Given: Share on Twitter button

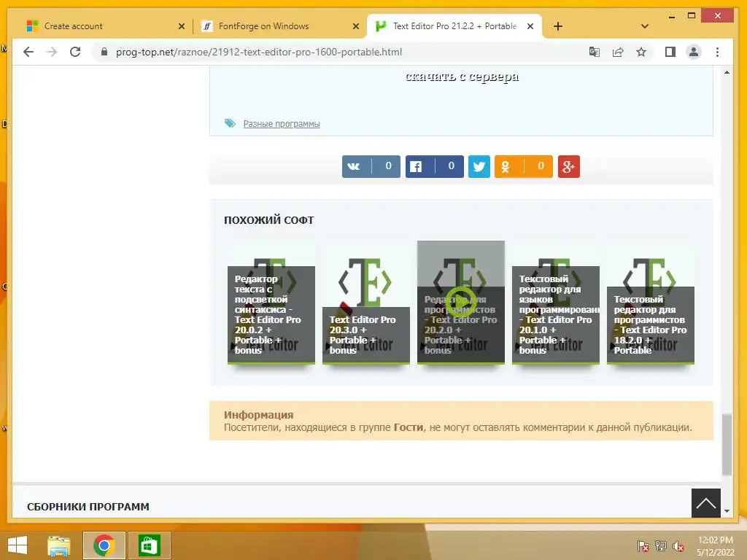Looking at the screenshot, I should pyautogui.click(x=479, y=166).
